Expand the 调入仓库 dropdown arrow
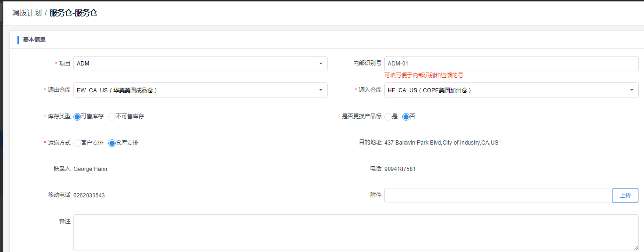Viewport: 644px width, 252px height. tap(631, 90)
